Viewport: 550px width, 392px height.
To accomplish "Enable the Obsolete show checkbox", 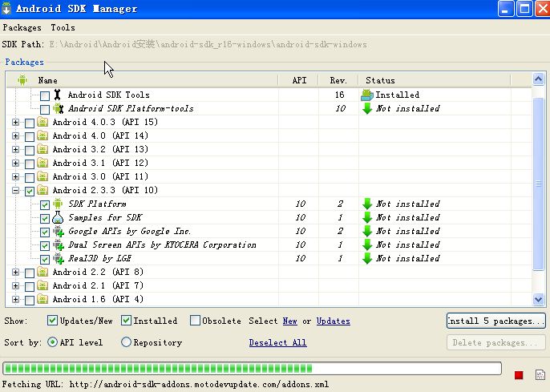I will [195, 320].
